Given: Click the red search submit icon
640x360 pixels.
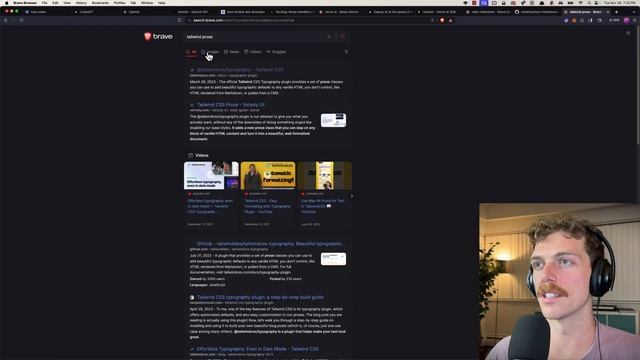Looking at the screenshot, I should pyautogui.click(x=342, y=37).
